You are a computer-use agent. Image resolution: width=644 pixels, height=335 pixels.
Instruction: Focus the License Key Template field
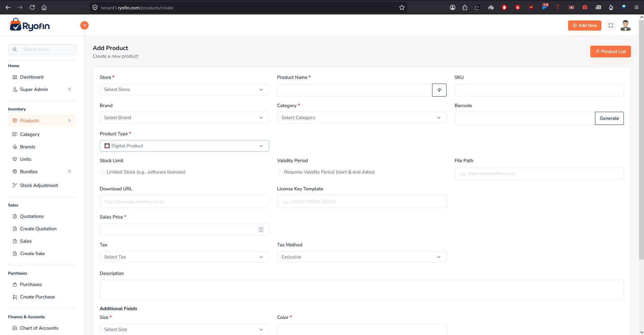(x=362, y=201)
